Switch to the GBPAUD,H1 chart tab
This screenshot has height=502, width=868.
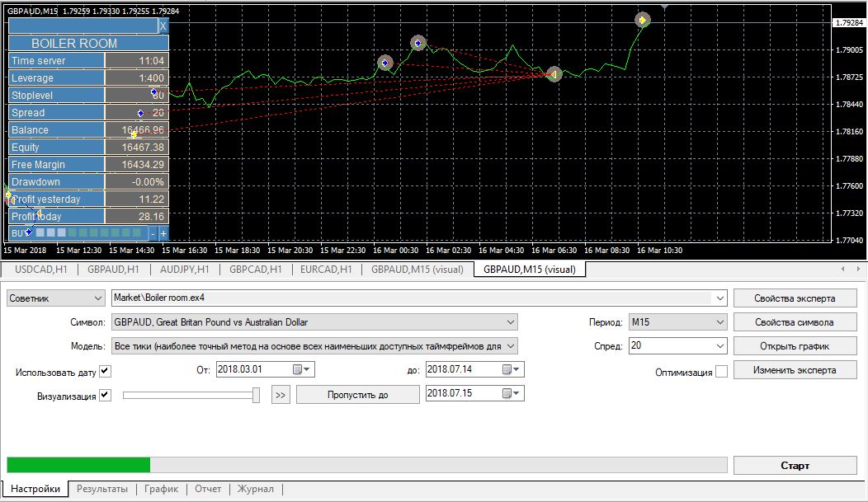[x=114, y=270]
